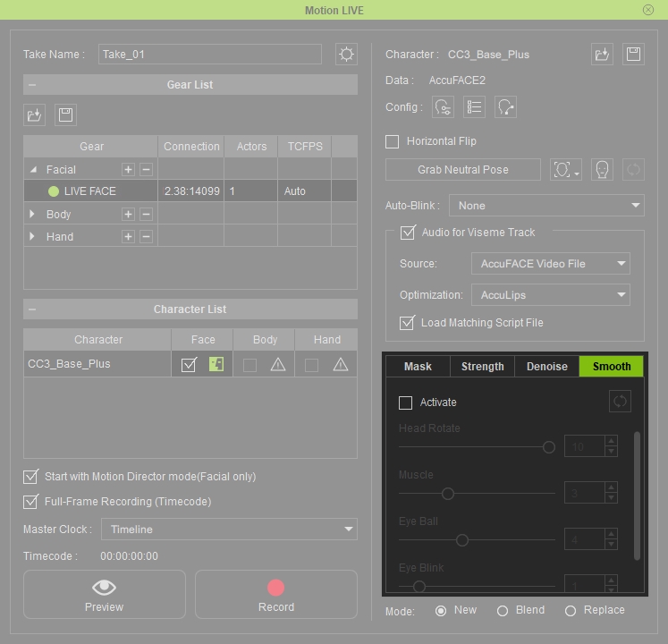Open the Master Clock dropdown

229,529
